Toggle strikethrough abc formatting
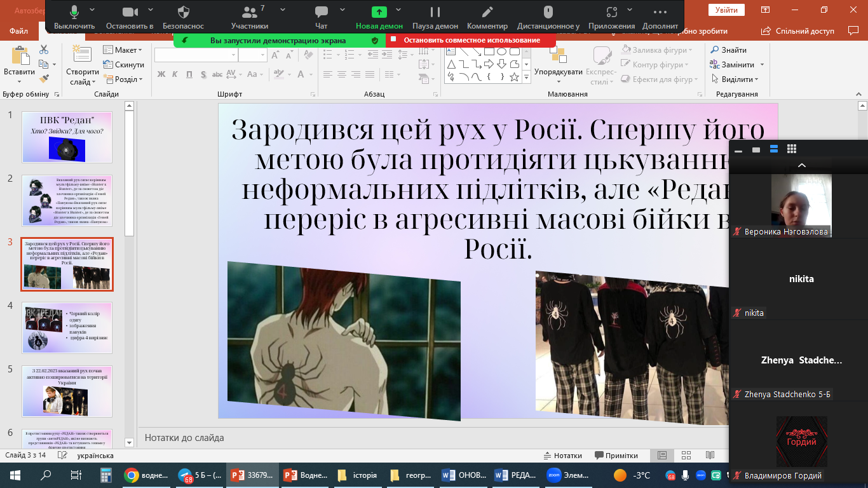Image resolution: width=868 pixels, height=488 pixels. coord(219,74)
